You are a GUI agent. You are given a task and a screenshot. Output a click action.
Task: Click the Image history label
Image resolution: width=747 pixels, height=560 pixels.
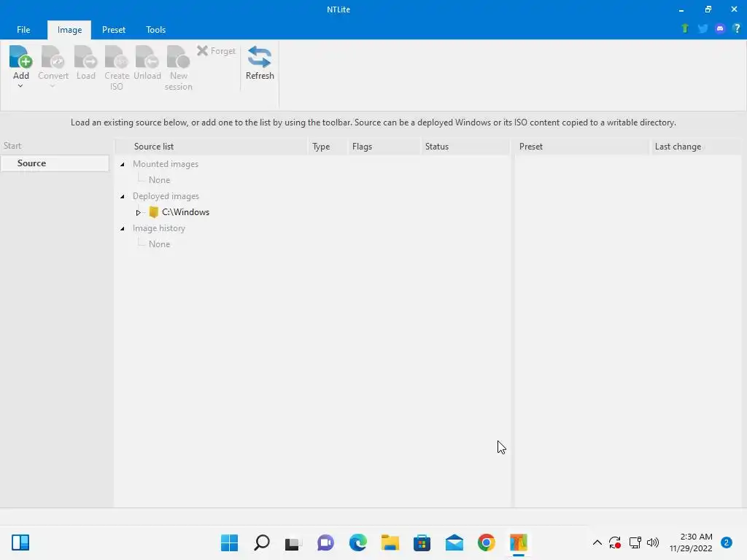158,228
